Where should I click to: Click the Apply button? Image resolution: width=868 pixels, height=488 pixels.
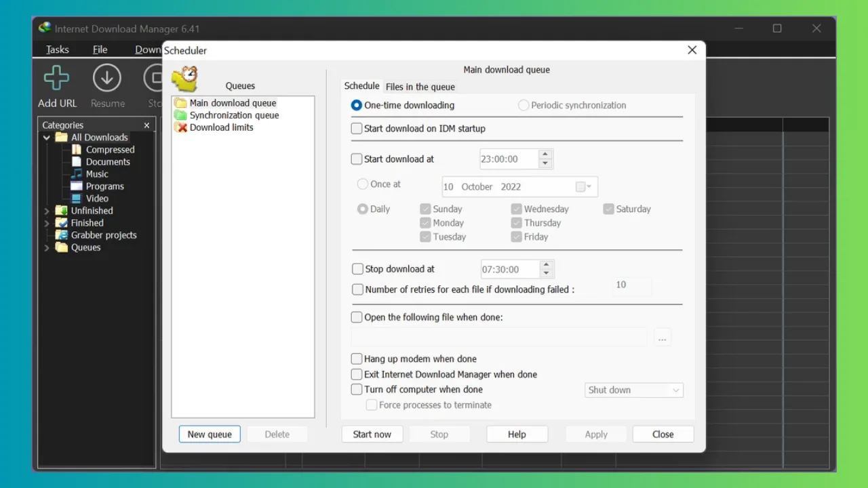(x=597, y=434)
